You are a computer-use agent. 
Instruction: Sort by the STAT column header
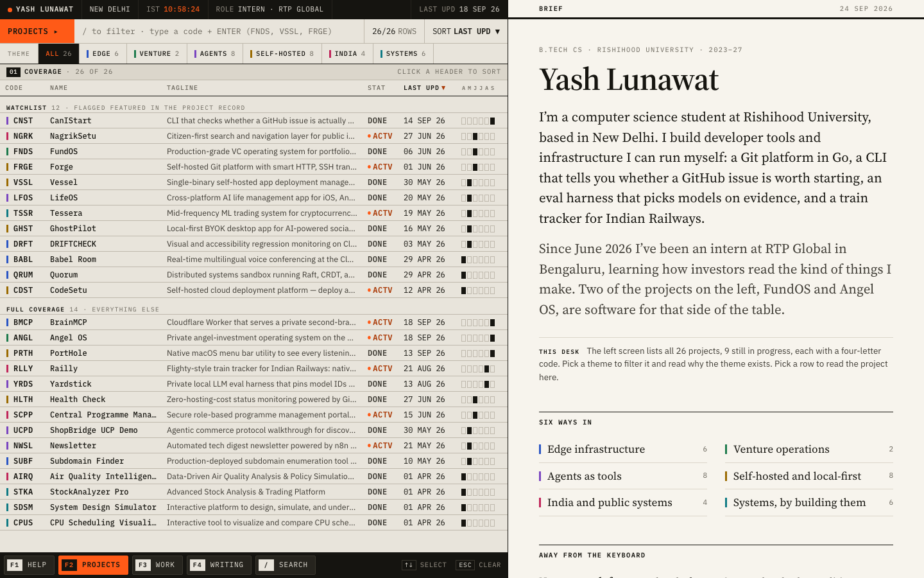[x=377, y=88]
